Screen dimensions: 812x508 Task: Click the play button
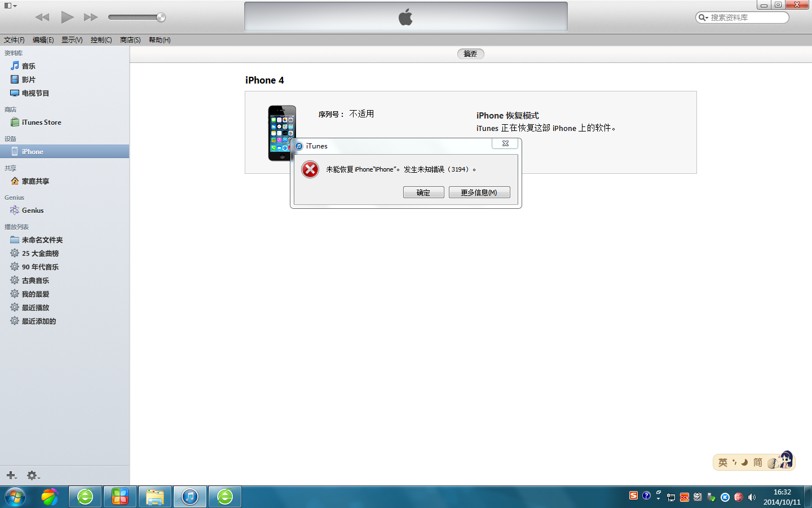tap(67, 17)
